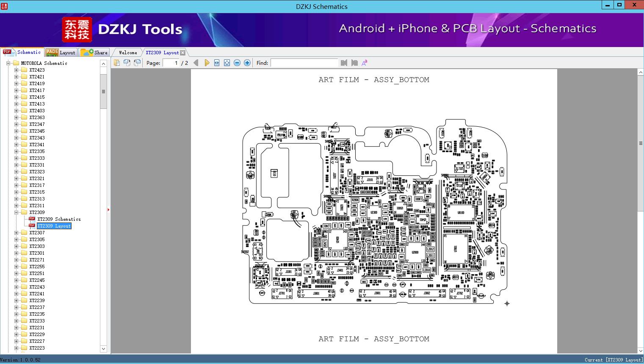Image resolution: width=644 pixels, height=364 pixels.
Task: Zoom out with the minus icon
Action: pyautogui.click(x=237, y=63)
